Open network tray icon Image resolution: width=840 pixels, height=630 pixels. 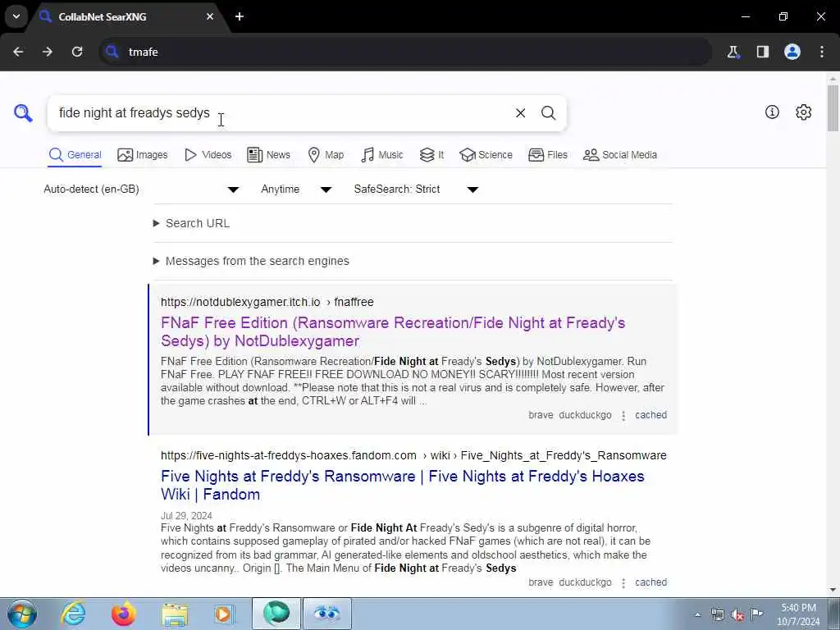click(718, 614)
